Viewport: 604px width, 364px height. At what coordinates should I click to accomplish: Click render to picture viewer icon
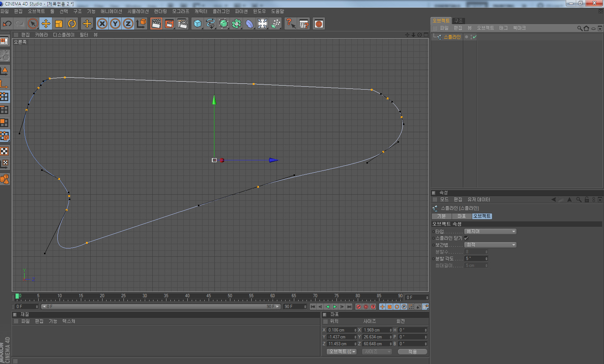coord(169,24)
